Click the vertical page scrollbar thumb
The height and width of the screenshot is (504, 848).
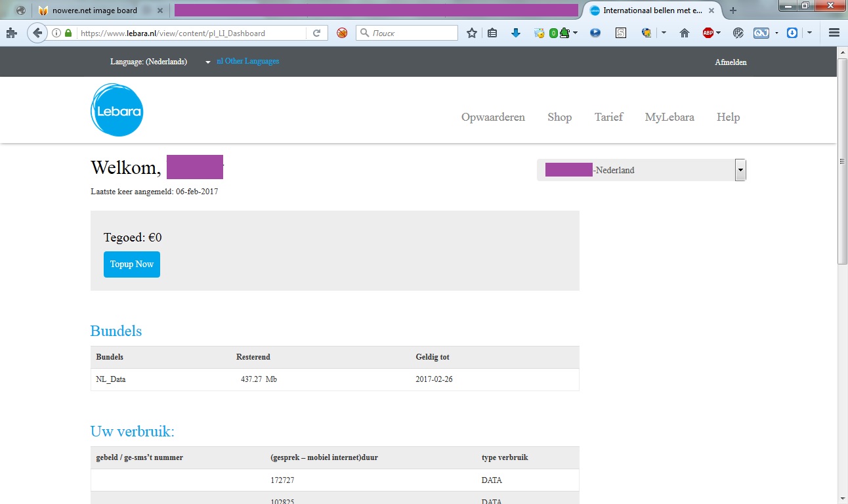tap(842, 161)
